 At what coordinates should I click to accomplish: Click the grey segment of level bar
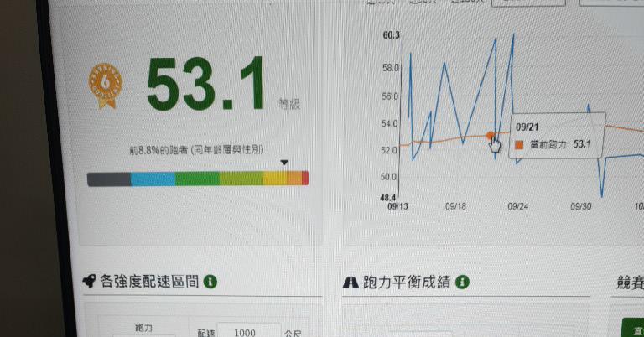click(x=109, y=179)
